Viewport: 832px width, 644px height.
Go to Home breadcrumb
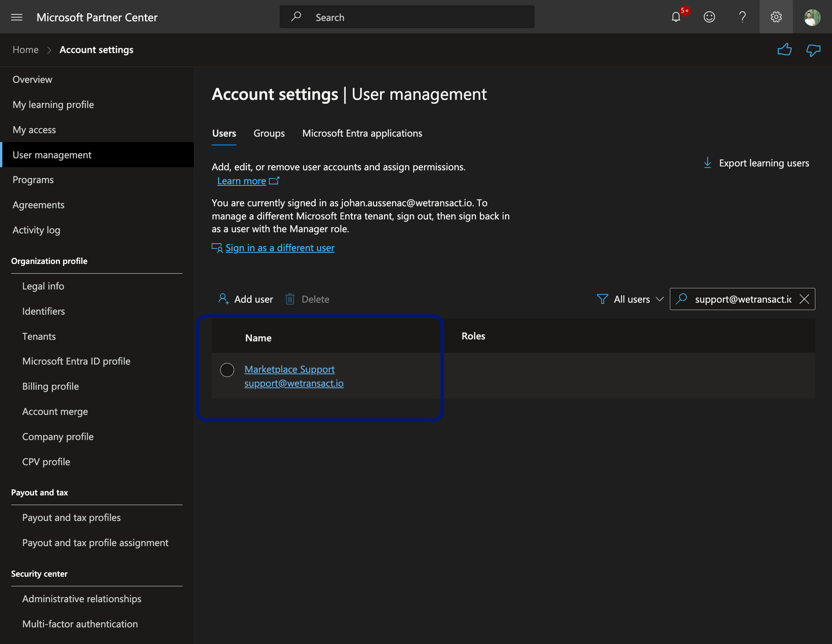(x=26, y=50)
